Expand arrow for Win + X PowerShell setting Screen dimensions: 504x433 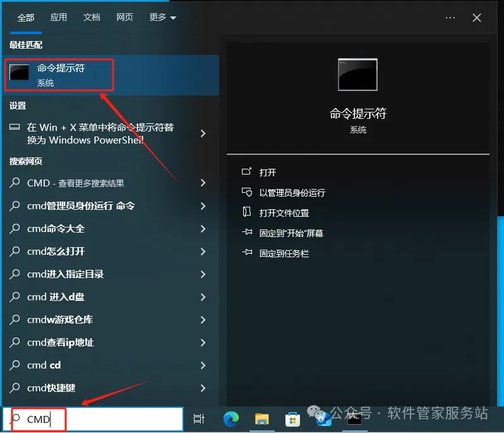click(203, 133)
